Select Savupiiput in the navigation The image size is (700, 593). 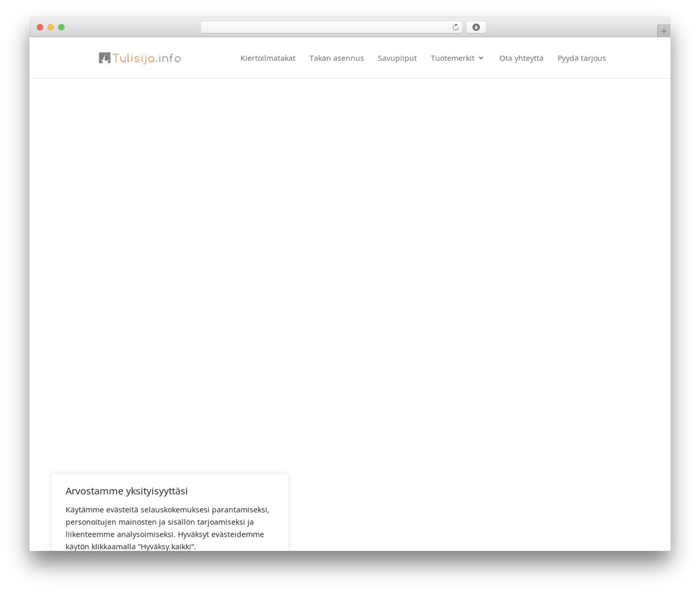[x=397, y=58]
